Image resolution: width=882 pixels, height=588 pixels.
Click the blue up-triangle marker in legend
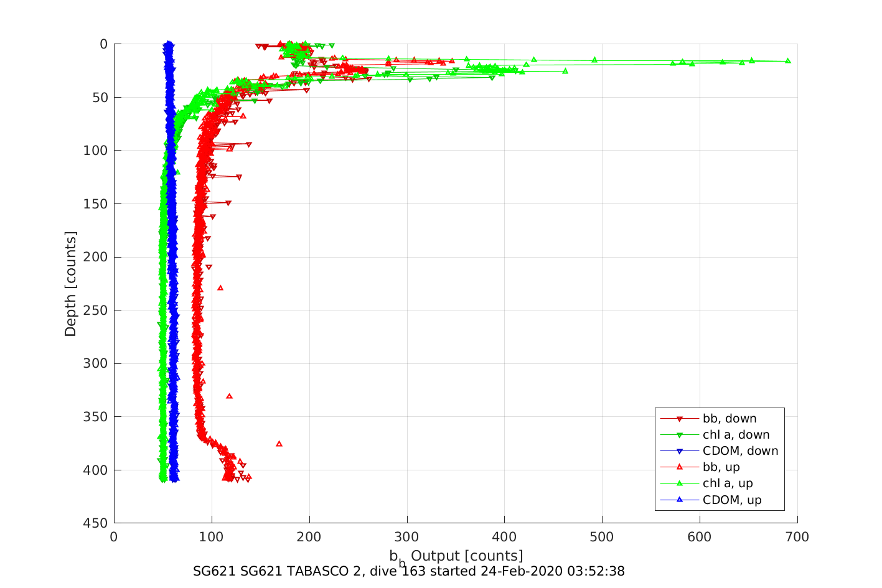click(680, 499)
